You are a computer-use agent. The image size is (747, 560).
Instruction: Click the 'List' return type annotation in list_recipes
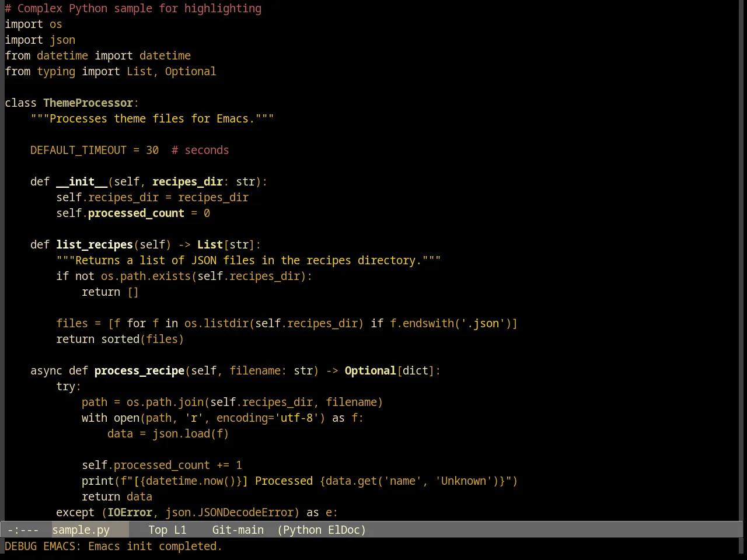coord(210,244)
